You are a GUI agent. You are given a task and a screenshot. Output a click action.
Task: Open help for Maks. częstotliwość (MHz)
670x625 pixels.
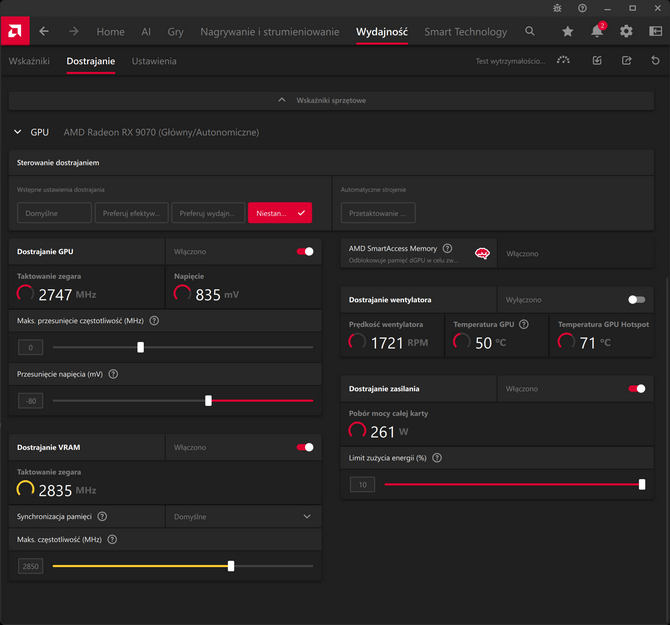coord(112,539)
